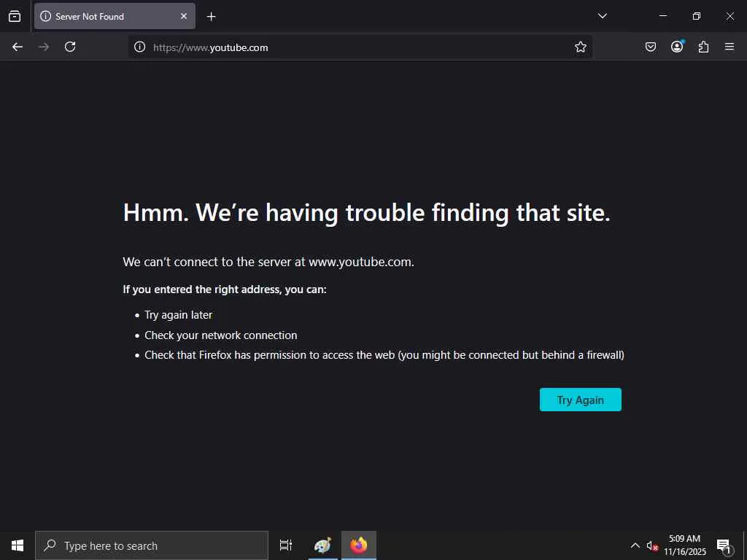Click the Try Again button
Screen dimensions: 747x560
[580, 400]
